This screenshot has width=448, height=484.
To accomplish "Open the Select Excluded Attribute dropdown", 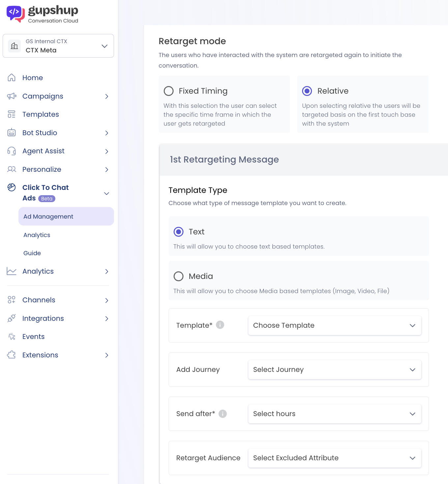I will coord(335,458).
